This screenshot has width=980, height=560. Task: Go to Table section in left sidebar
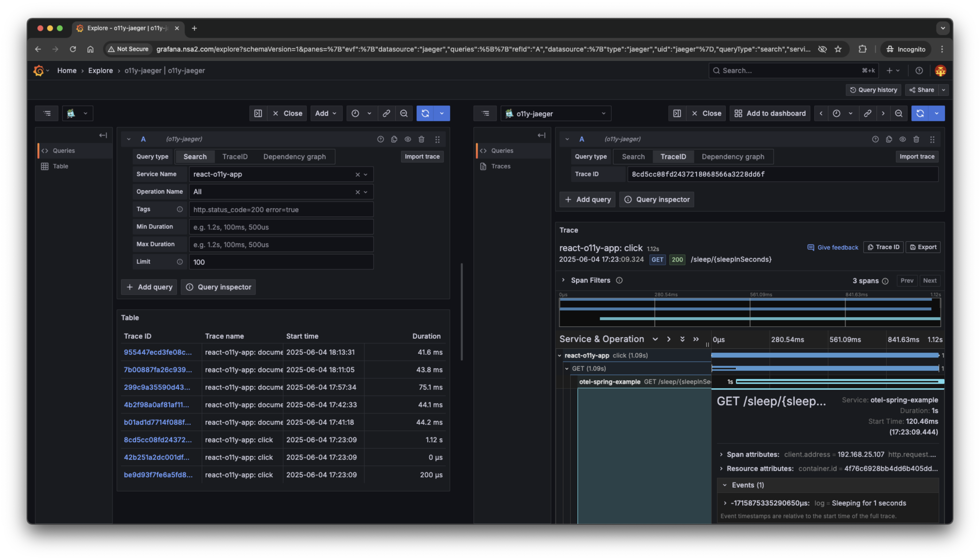(60, 167)
